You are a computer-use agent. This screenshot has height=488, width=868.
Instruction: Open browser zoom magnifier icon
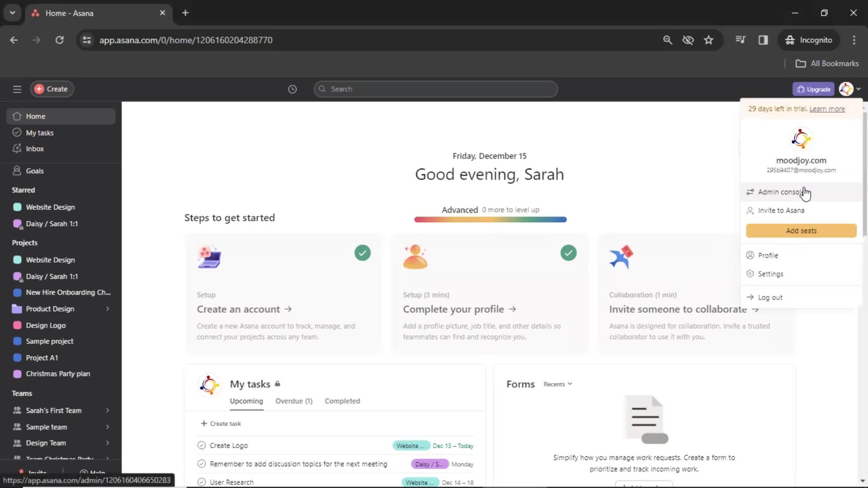pyautogui.click(x=668, y=40)
